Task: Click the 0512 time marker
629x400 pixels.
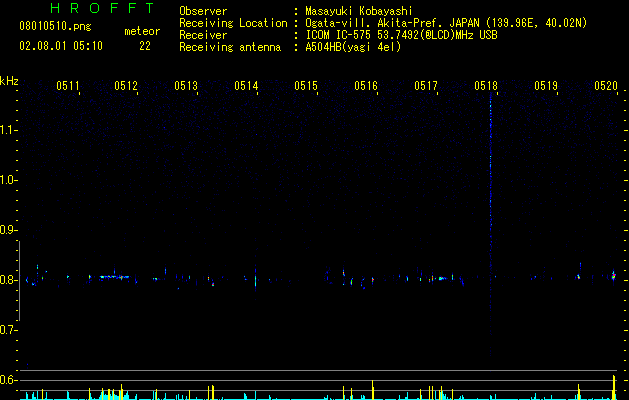Action: click(126, 86)
